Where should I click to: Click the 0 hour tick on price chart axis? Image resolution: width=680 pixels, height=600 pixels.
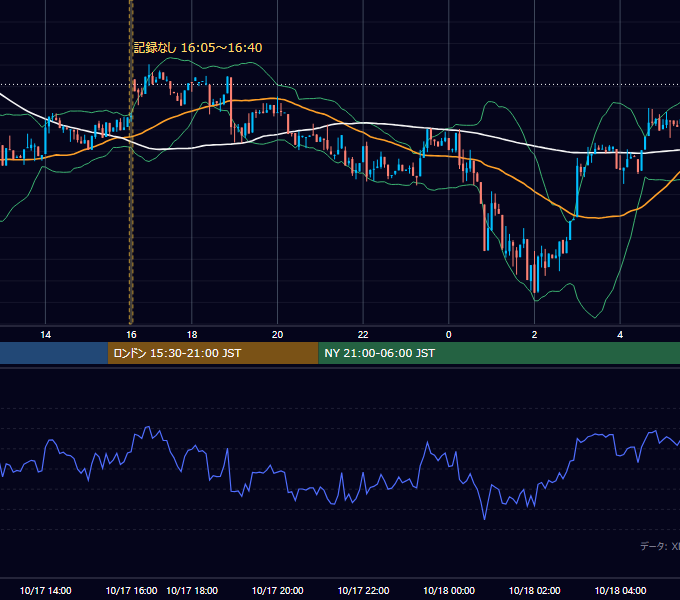[449, 335]
